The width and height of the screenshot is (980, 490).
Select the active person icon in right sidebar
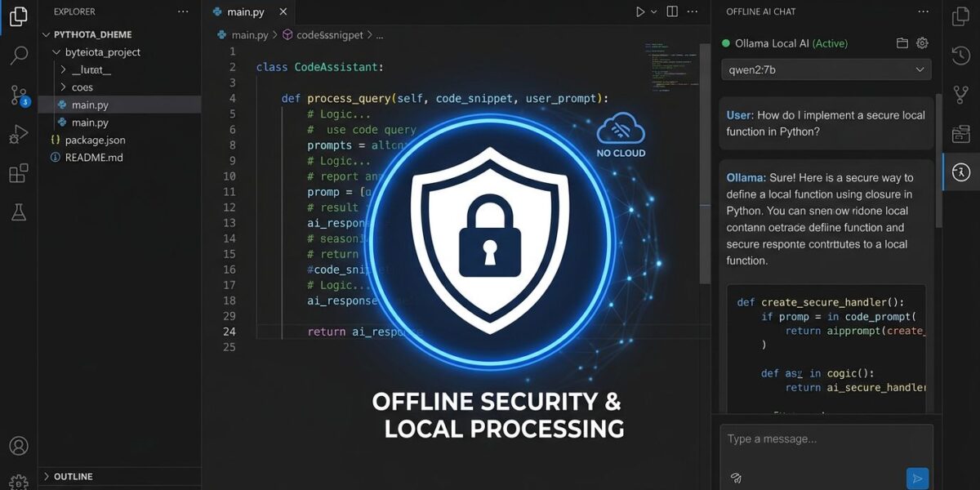(x=961, y=172)
